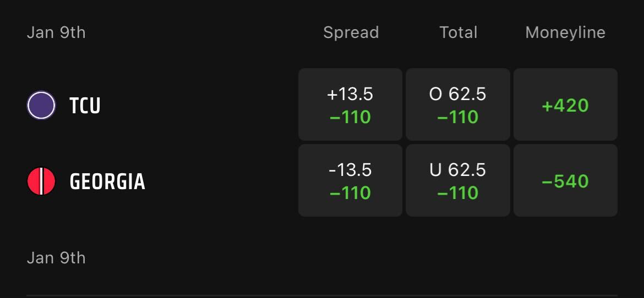Tap the Jan 9th date above TCU
This screenshot has width=644, height=298.
[x=56, y=32]
